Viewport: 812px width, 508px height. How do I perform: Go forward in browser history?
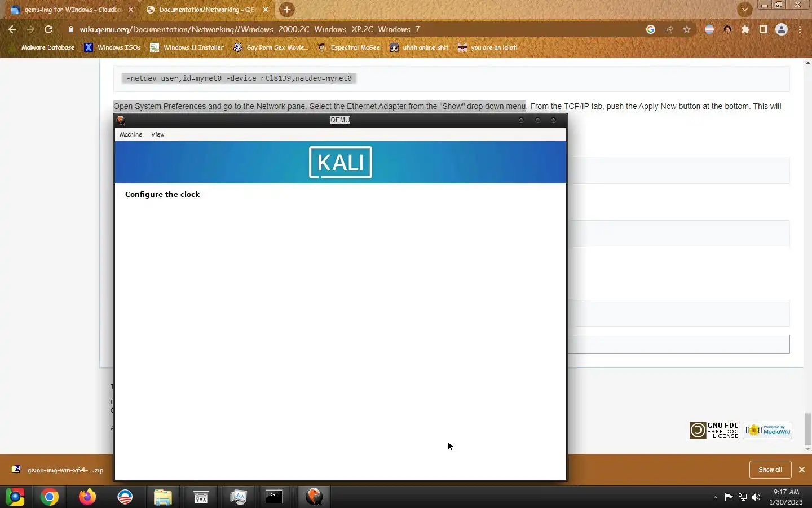[30, 29]
